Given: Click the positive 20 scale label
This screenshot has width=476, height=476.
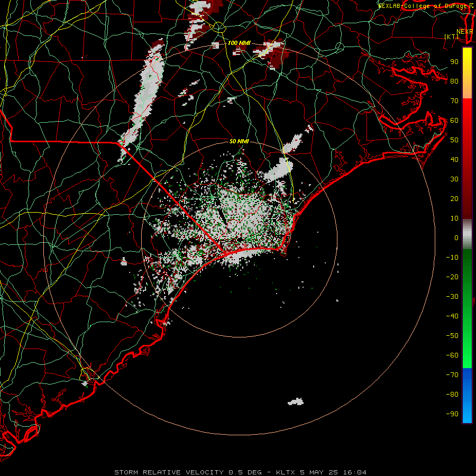Looking at the screenshot, I should (454, 199).
